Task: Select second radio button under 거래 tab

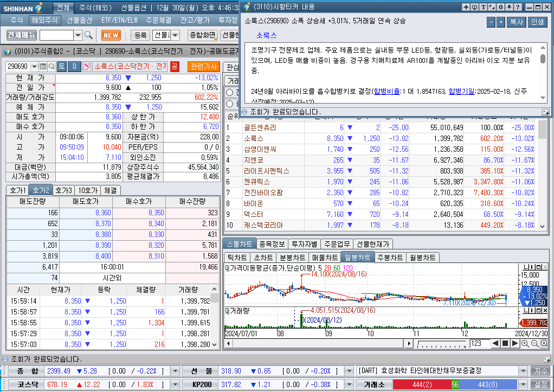Action: (230, 104)
